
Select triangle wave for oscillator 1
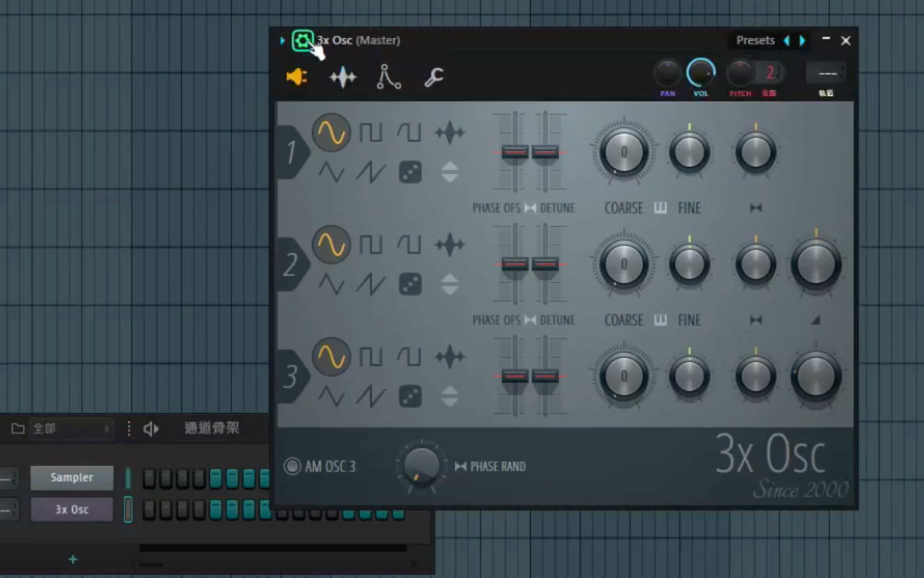[x=331, y=172]
